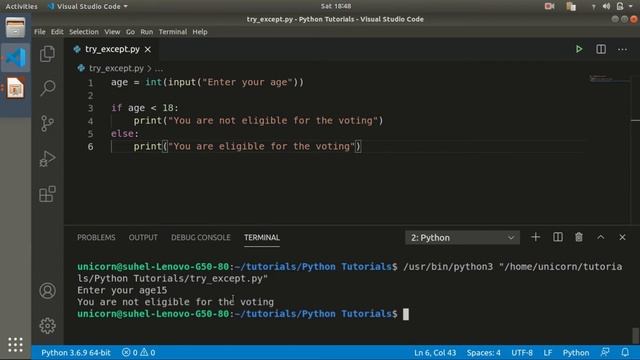Image resolution: width=640 pixels, height=360 pixels.
Task: Open the Selection menu
Action: [84, 32]
